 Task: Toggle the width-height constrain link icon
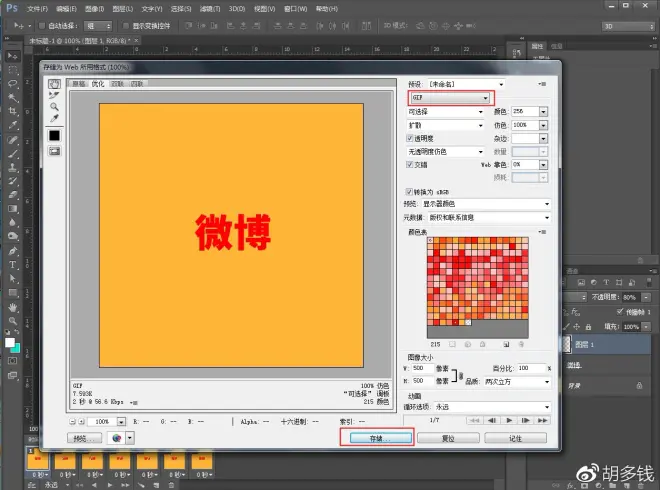point(461,375)
